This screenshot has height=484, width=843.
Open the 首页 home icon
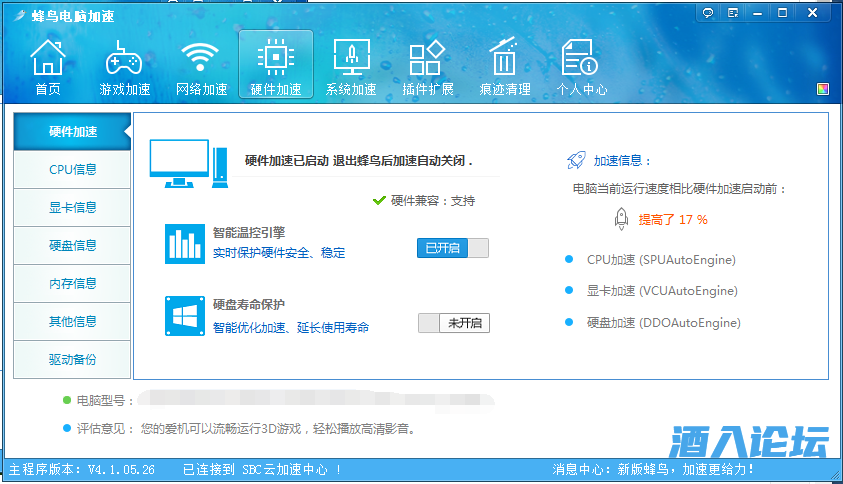pos(48,68)
